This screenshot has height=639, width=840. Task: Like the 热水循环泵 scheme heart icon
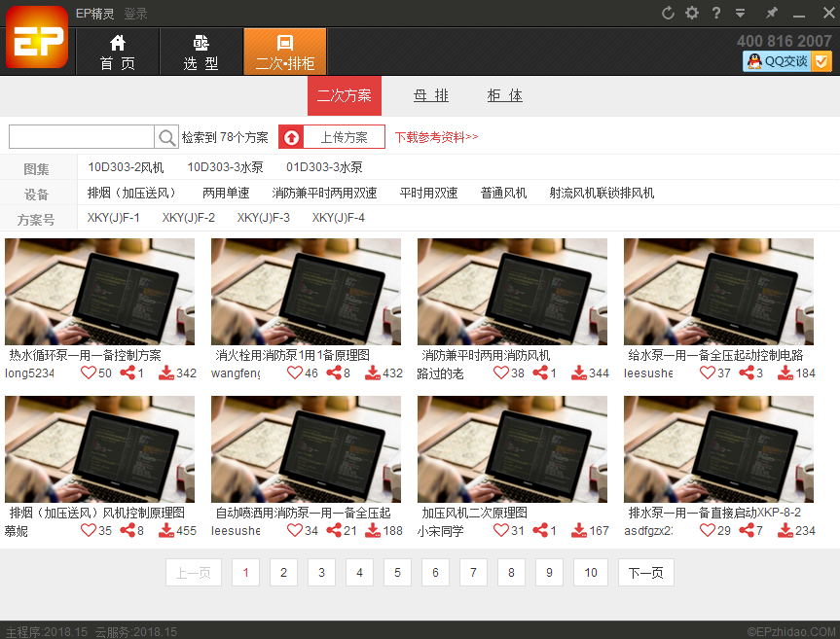[88, 373]
